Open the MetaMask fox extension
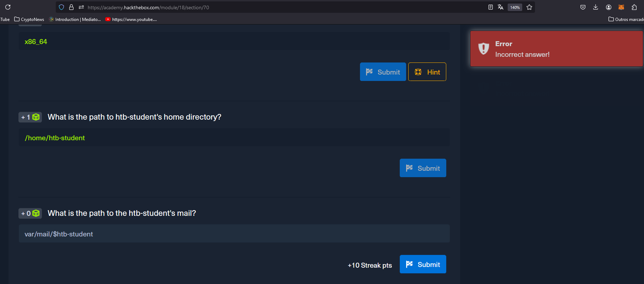Screen dimensions: 644x284 point(621,7)
